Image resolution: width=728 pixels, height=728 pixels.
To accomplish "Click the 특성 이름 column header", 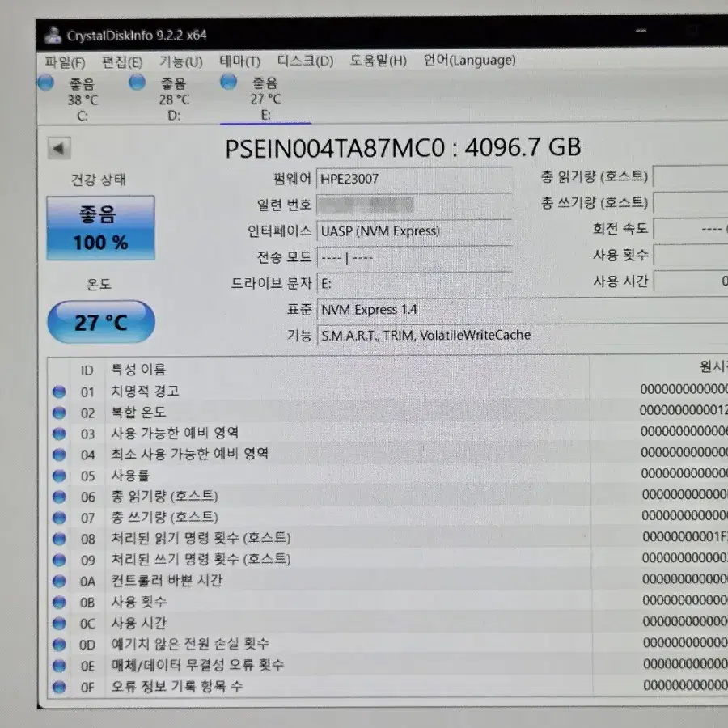I will (138, 370).
